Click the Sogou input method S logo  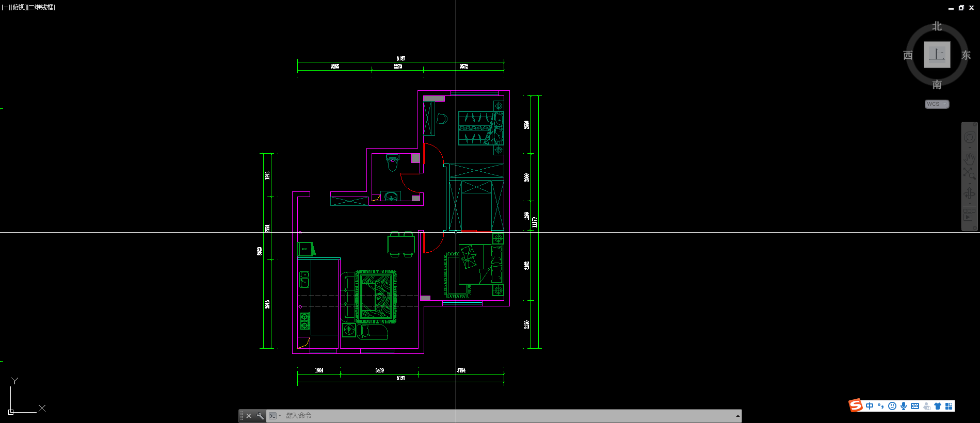tap(856, 405)
